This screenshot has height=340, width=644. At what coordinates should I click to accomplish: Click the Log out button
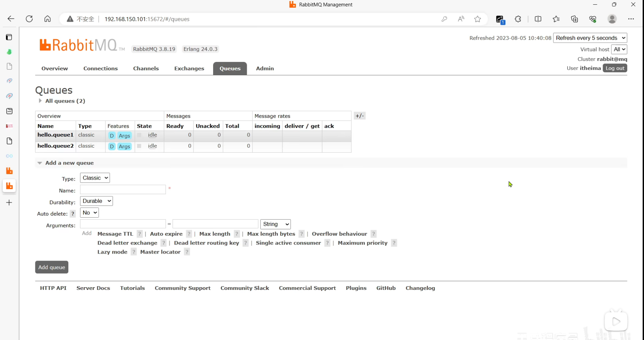click(615, 68)
